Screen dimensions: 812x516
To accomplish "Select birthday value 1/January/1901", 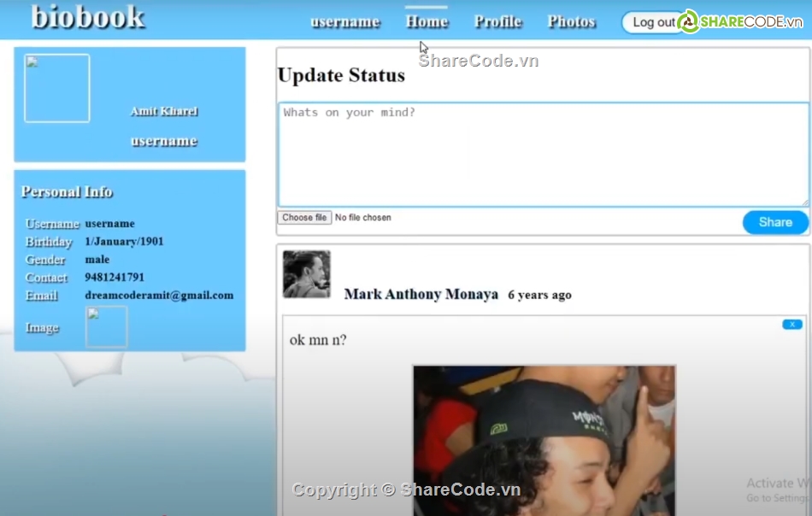I will [124, 241].
